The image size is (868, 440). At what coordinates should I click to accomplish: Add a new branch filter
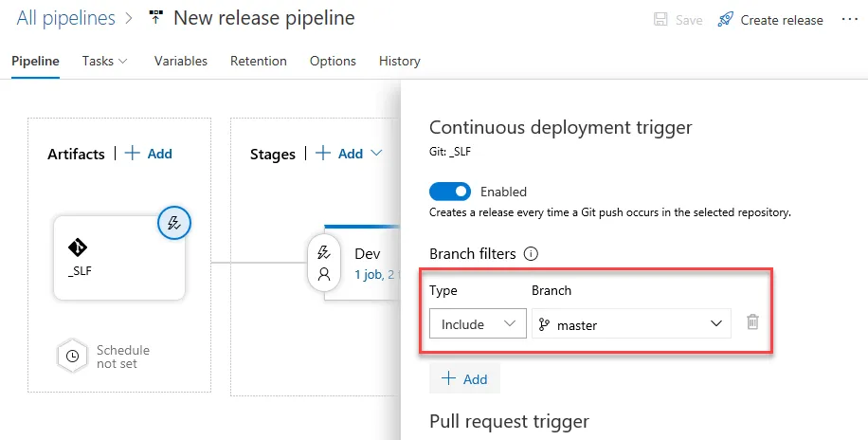(x=464, y=378)
